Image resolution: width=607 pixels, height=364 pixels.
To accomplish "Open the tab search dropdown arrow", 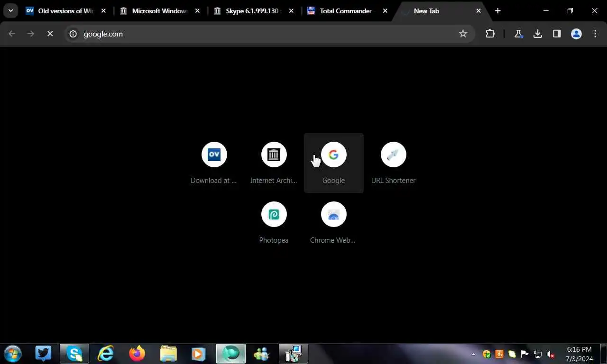I will (x=10, y=11).
